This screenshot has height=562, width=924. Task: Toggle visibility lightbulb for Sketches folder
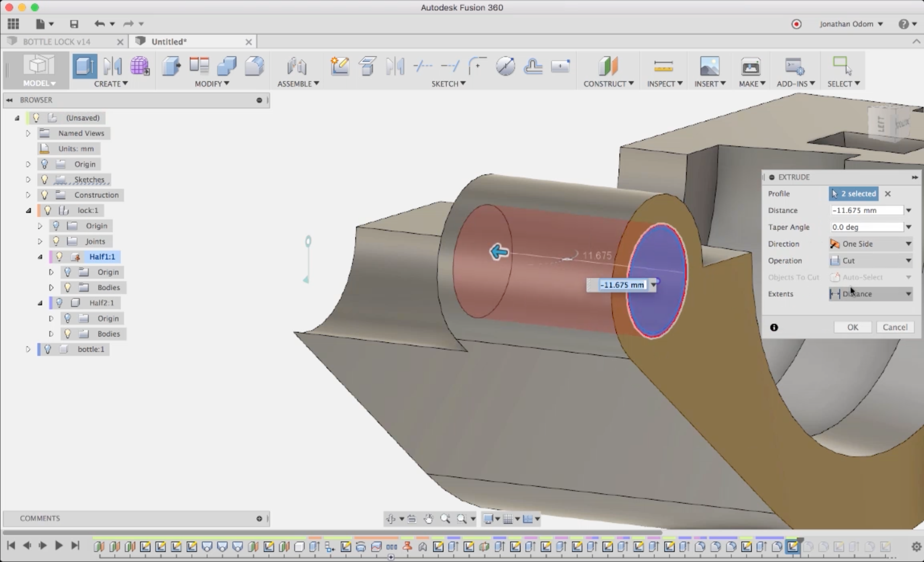[45, 180]
